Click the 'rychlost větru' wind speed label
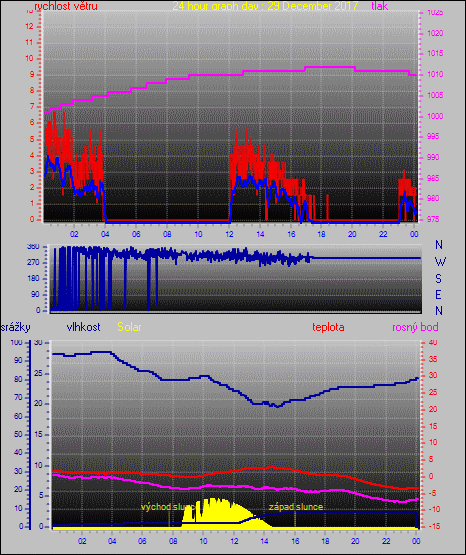 pyautogui.click(x=66, y=6)
